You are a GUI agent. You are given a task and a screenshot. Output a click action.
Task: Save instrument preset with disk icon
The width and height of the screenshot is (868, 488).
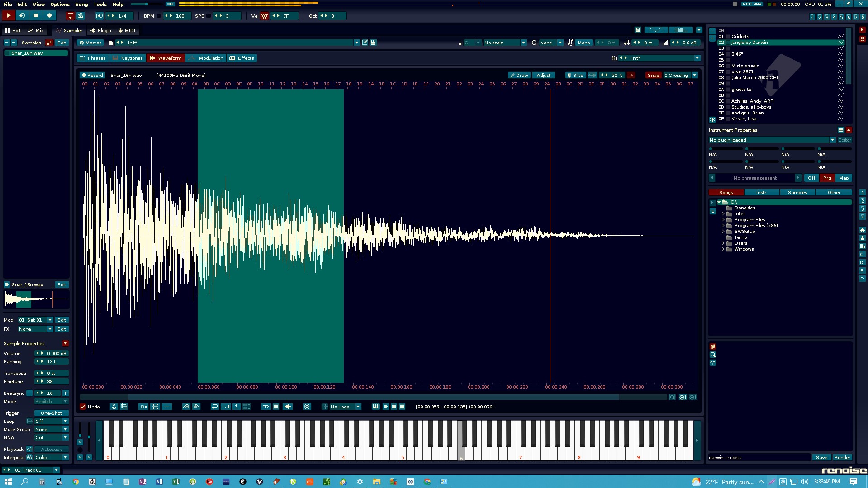pyautogui.click(x=373, y=43)
